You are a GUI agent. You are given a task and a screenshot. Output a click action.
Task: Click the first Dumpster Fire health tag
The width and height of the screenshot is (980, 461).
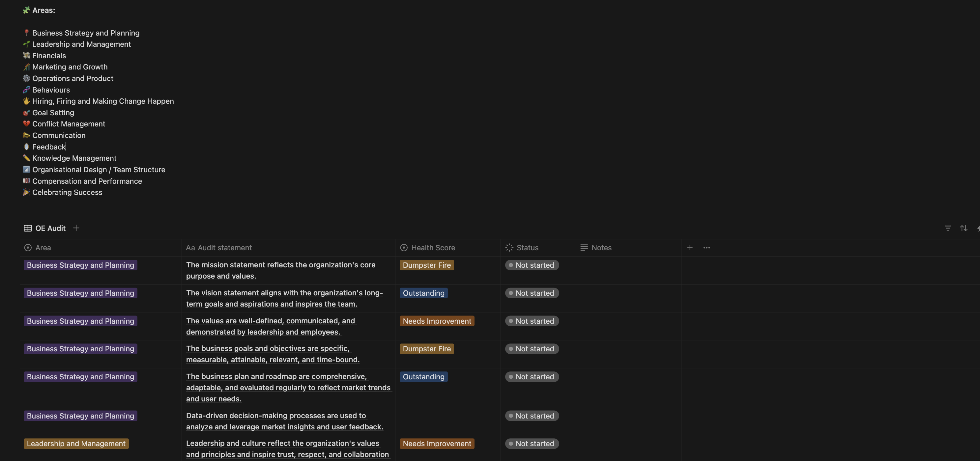(426, 265)
